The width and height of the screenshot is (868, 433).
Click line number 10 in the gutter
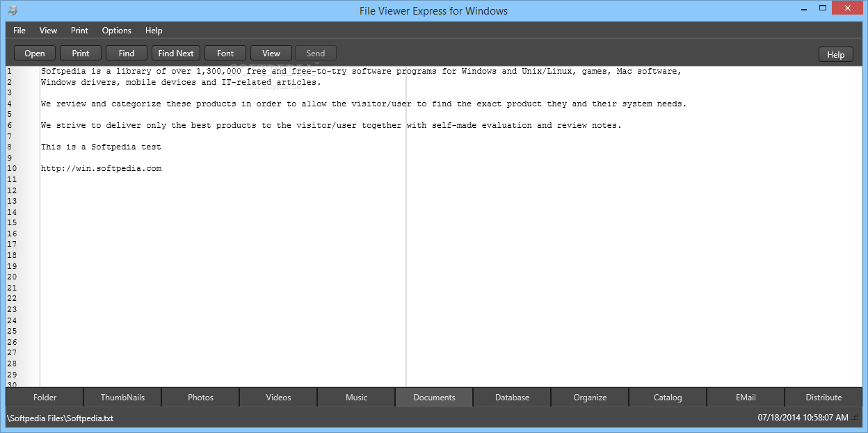point(12,168)
